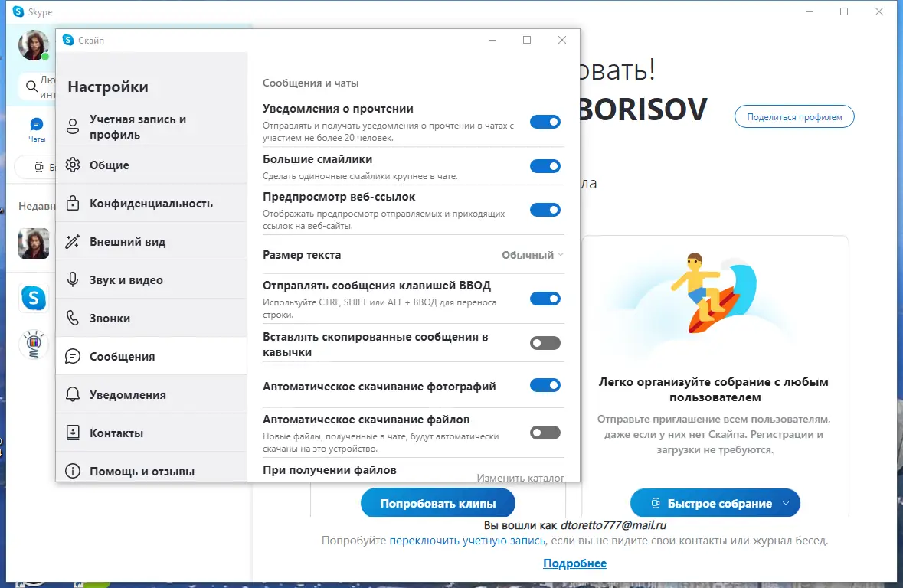903x588 pixels.
Task: Open the Звук и видео settings section
Action: (x=152, y=279)
